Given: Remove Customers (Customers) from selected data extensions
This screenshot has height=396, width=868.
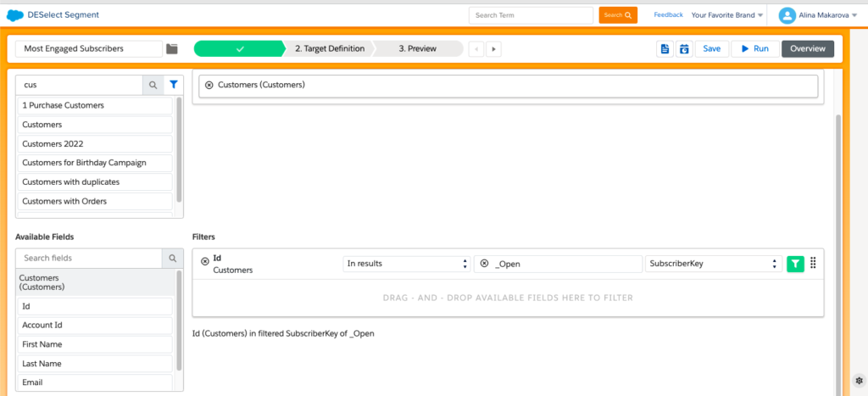Looking at the screenshot, I should (x=209, y=85).
